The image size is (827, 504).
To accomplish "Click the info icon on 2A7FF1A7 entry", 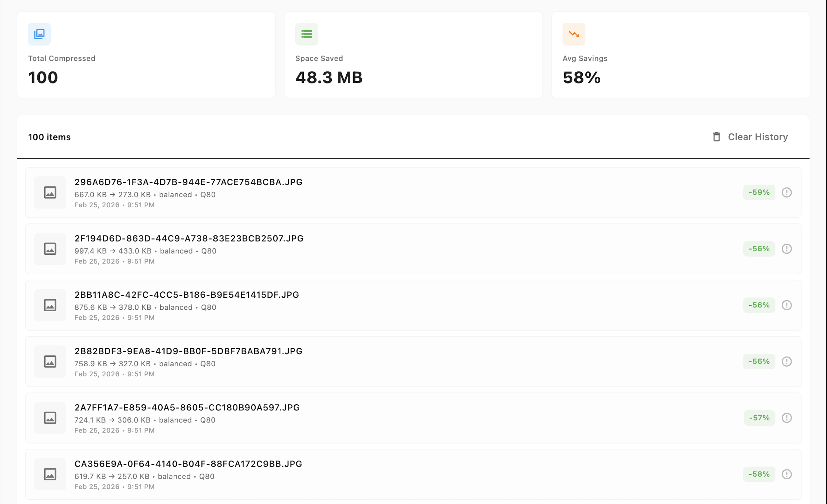I will tap(787, 418).
